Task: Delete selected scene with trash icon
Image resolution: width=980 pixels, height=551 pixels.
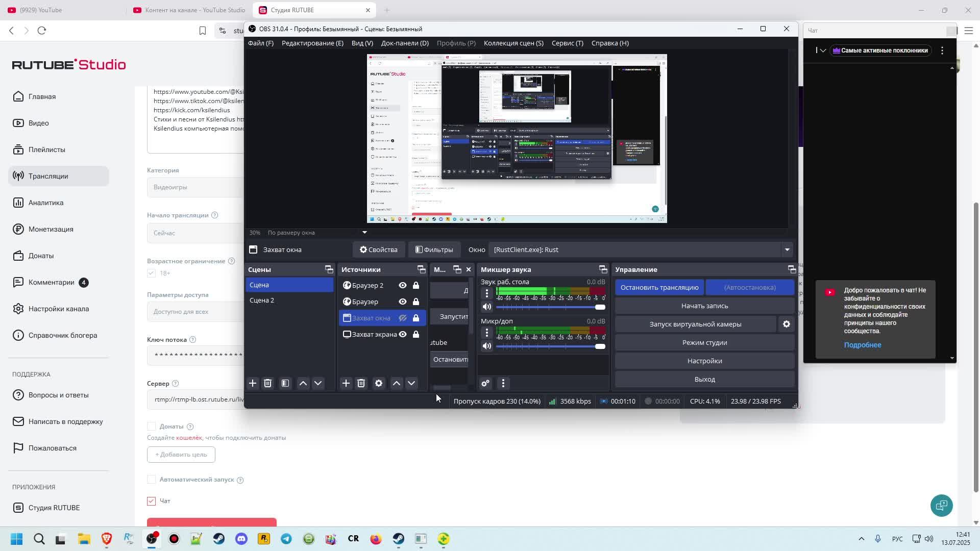Action: click(267, 383)
